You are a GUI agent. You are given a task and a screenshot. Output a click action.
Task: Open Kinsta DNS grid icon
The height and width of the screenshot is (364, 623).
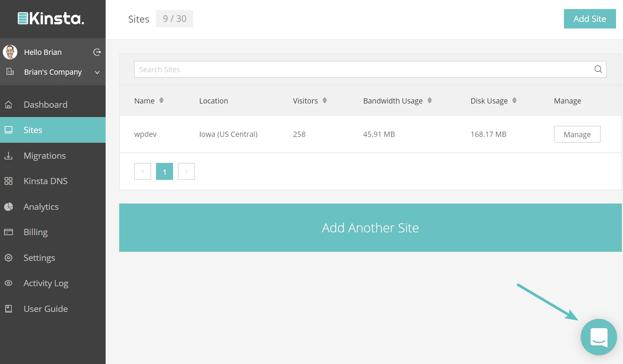coord(8,181)
